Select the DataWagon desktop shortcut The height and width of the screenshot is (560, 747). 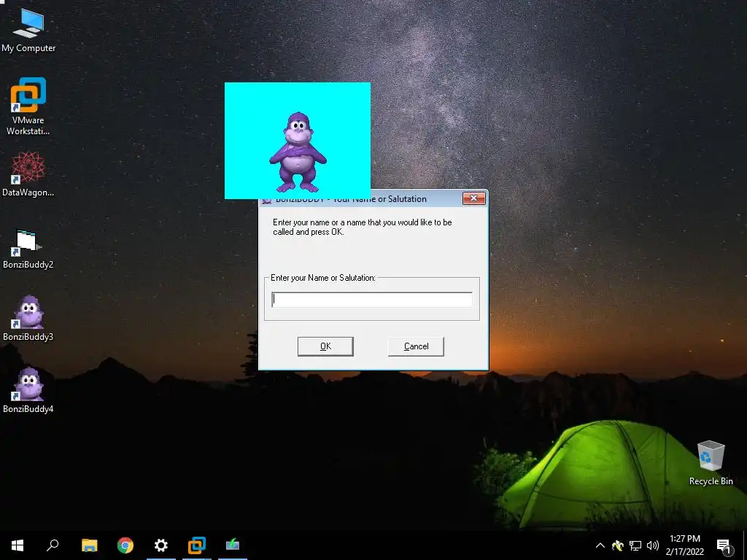(x=28, y=174)
